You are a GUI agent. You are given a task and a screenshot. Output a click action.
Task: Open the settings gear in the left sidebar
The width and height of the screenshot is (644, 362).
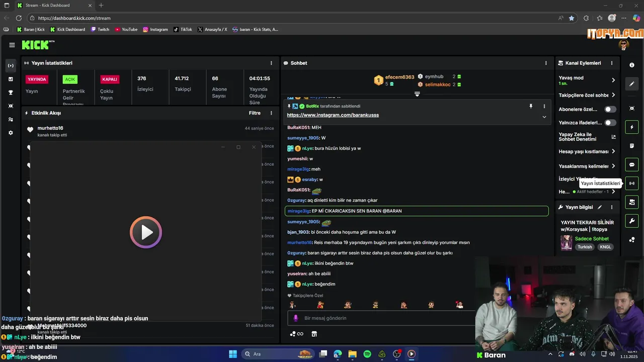11,133
